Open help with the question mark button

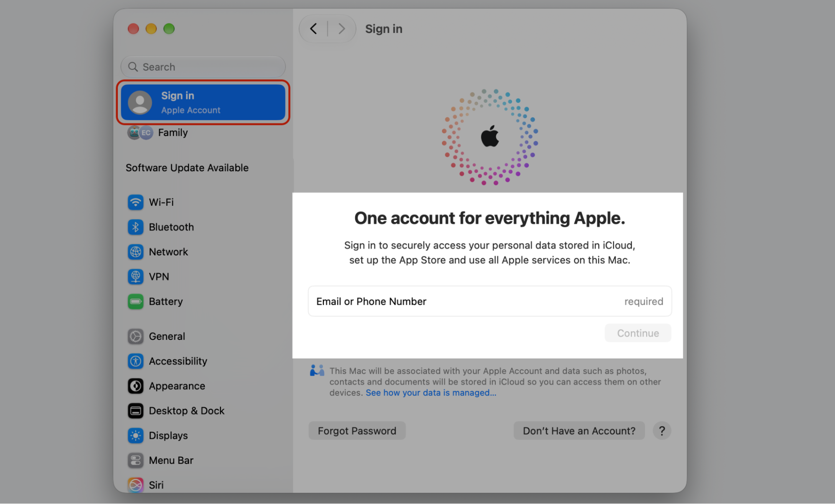point(662,431)
